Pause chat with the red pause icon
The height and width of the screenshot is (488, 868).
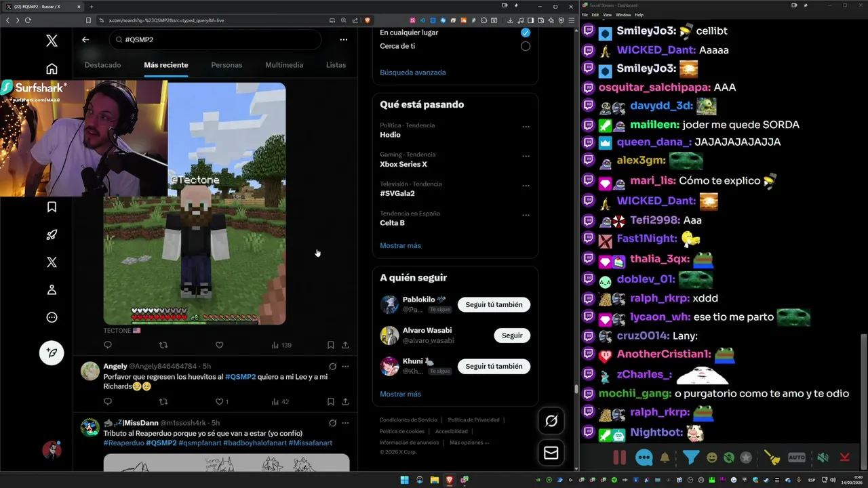[619, 457]
